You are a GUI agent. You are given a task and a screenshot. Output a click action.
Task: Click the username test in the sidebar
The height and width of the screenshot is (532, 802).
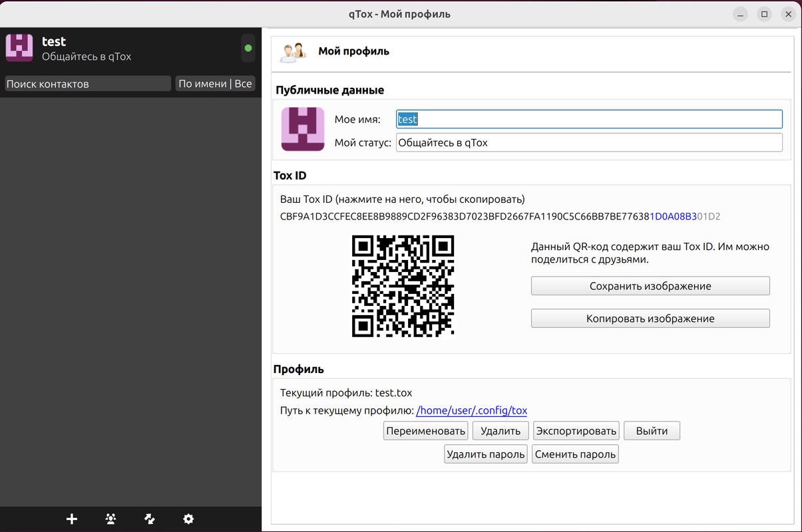[54, 41]
